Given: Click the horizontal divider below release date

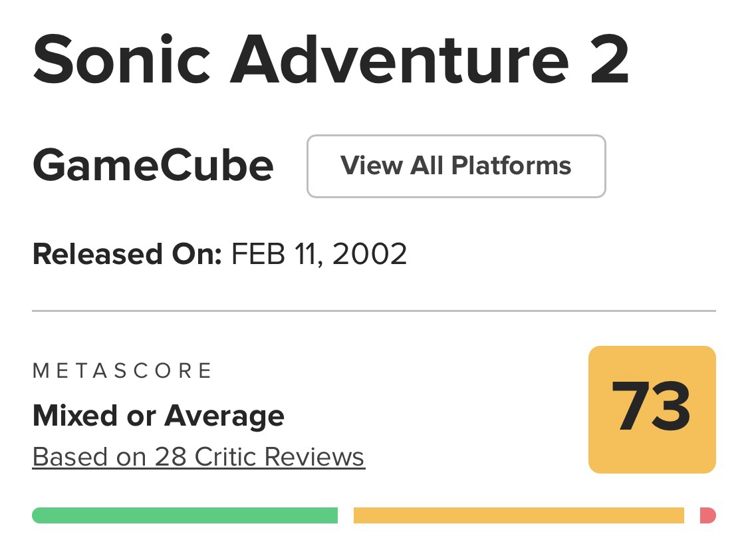Looking at the screenshot, I should click(x=374, y=311).
